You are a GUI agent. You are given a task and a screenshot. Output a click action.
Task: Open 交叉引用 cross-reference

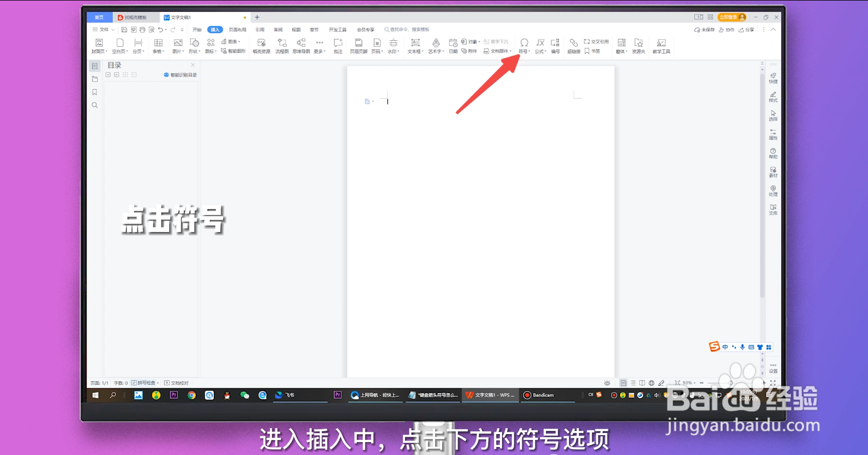click(596, 41)
